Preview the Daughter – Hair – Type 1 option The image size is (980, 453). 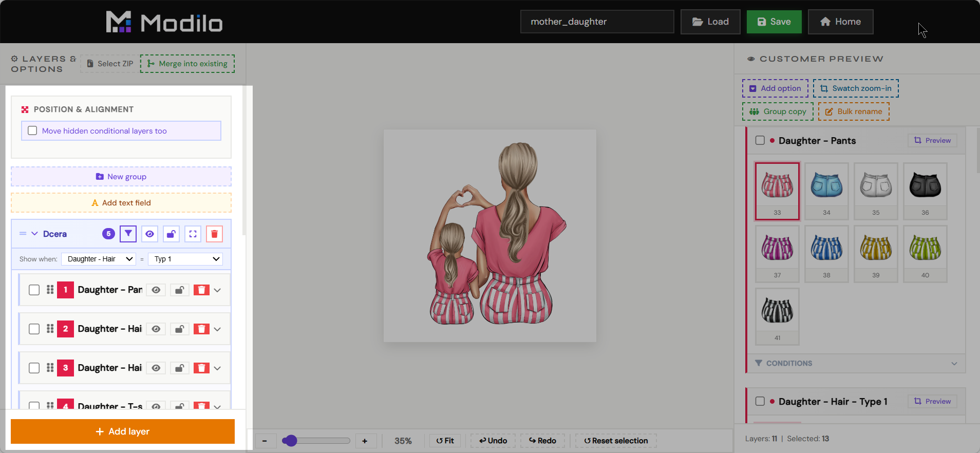(932, 401)
